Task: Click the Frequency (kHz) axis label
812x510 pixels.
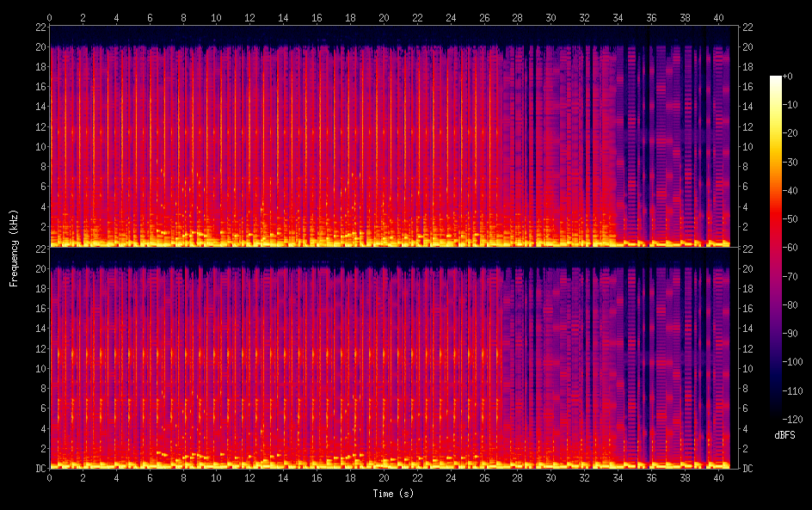Action: pos(13,247)
